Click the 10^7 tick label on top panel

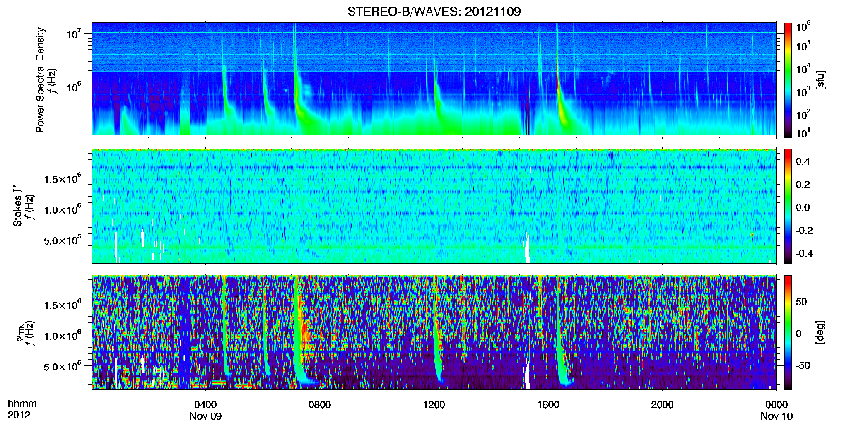pos(73,34)
